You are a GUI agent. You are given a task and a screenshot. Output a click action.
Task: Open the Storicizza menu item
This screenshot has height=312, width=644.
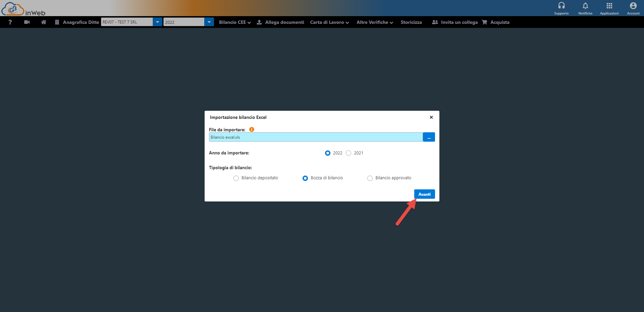point(411,22)
